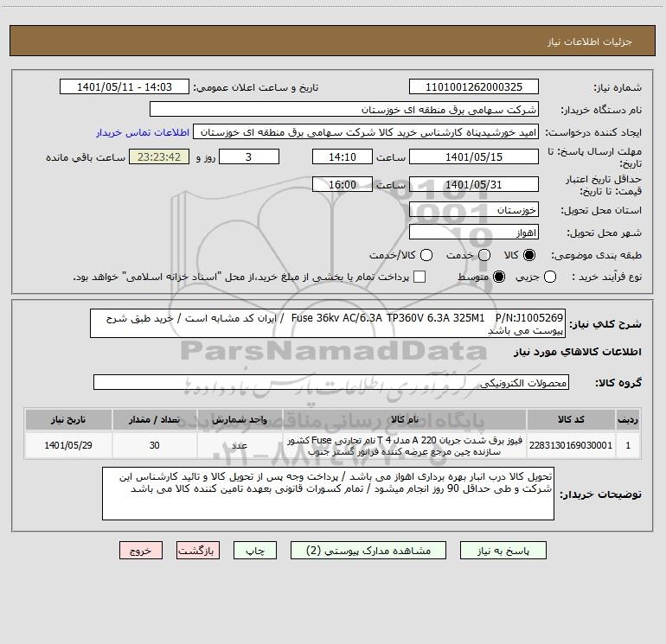666x644 pixels.
Task: Select the کالا radio button
Action: pyautogui.click(x=529, y=255)
